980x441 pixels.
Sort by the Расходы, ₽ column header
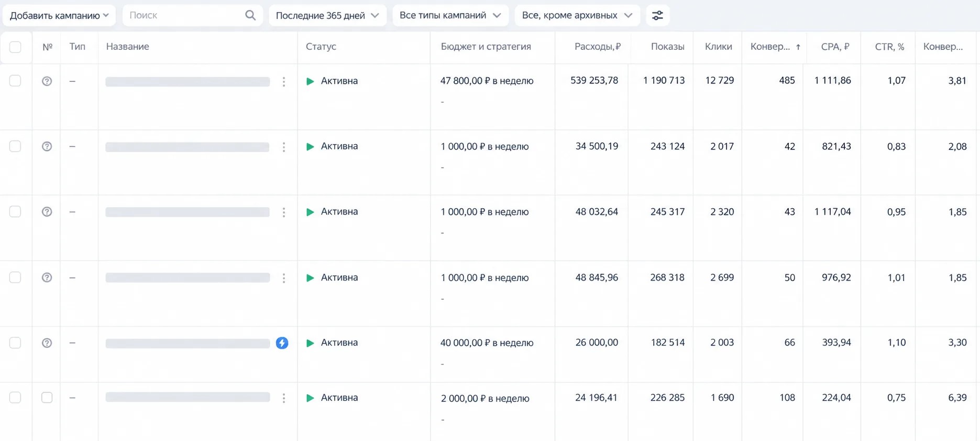pyautogui.click(x=598, y=47)
